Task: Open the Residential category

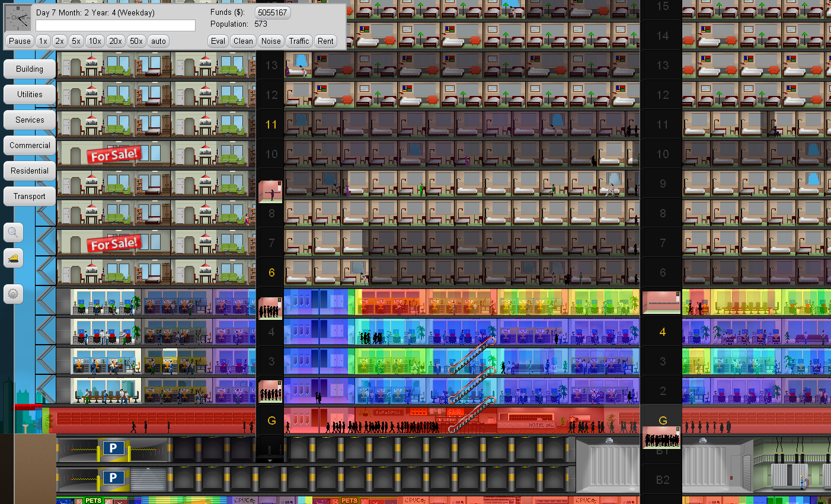Action: 30,171
